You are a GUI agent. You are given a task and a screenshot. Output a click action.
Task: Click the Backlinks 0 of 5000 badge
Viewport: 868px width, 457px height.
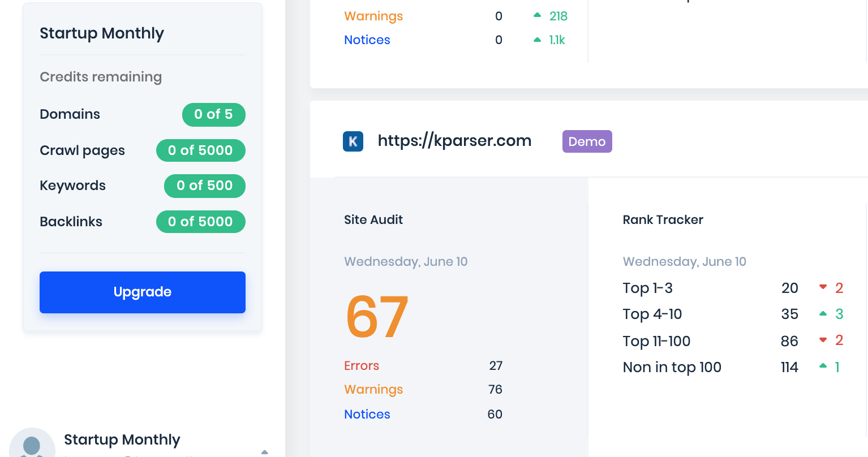(201, 222)
